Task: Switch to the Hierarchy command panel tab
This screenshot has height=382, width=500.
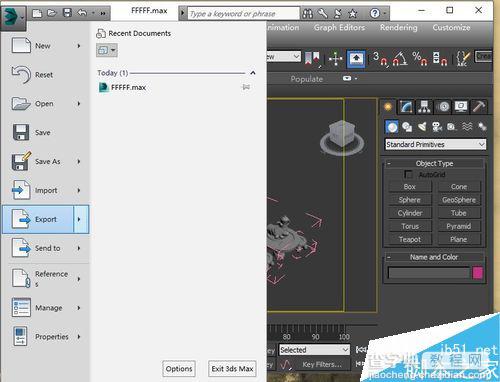Action: [424, 107]
